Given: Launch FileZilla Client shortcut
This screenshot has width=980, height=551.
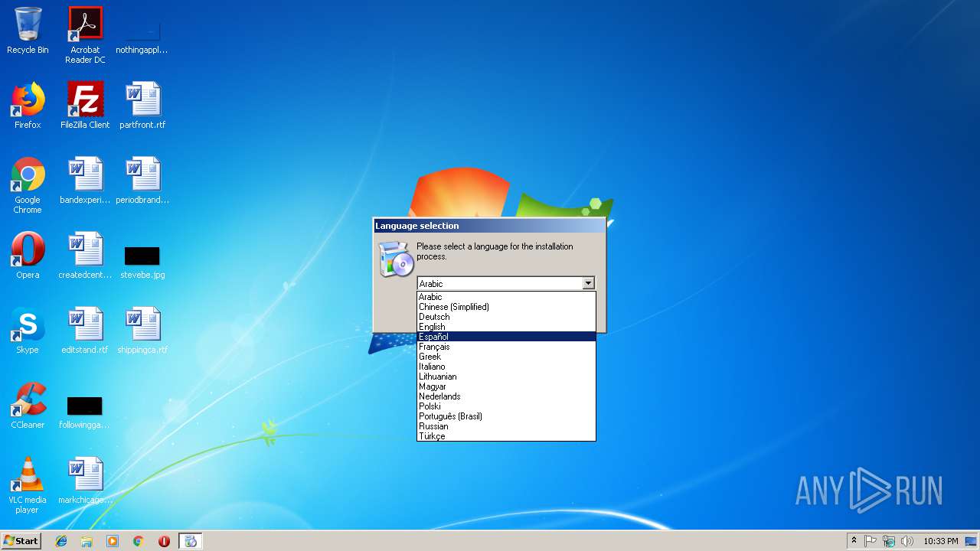Looking at the screenshot, I should click(85, 106).
